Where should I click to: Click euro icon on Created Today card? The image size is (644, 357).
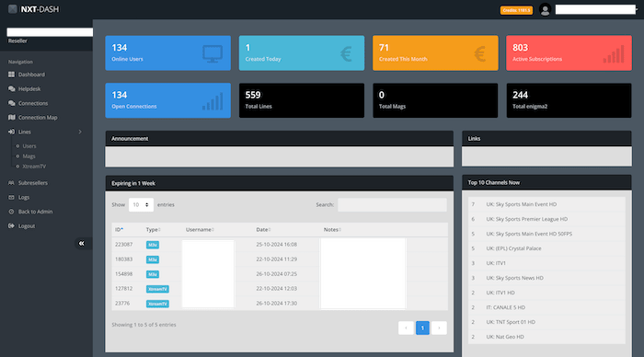tap(346, 53)
